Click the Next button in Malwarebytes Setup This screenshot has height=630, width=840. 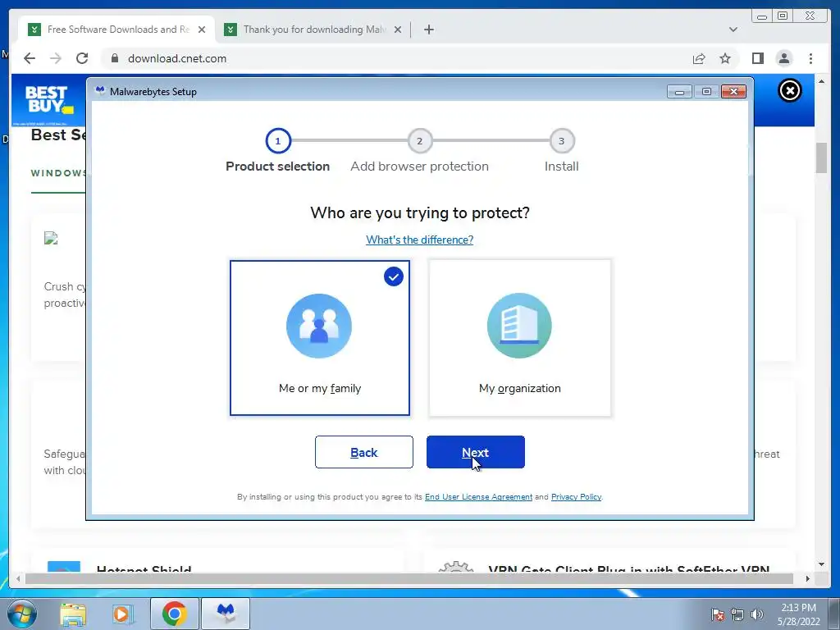475,452
